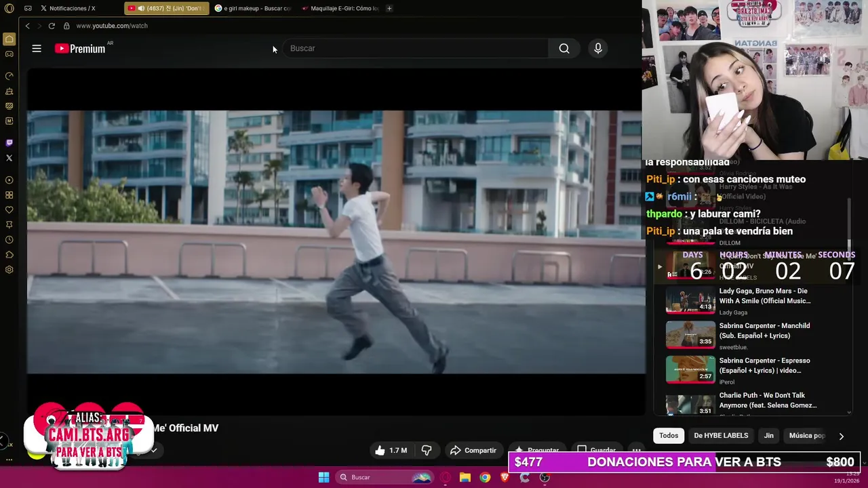This screenshot has width=868, height=488.
Task: Go to the YouTube Premium home logo
Action: pos(80,48)
